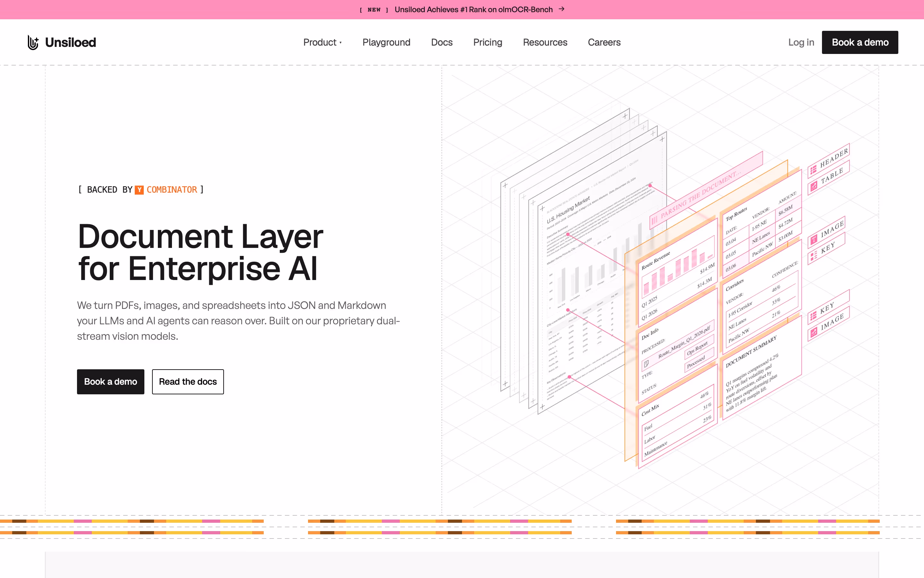Click the hero Book a demo button
Screen dimensions: 924x578
tap(111, 381)
